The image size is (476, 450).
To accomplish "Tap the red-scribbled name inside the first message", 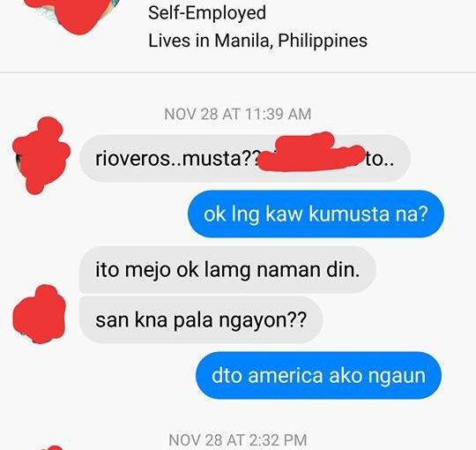I will pos(313,153).
